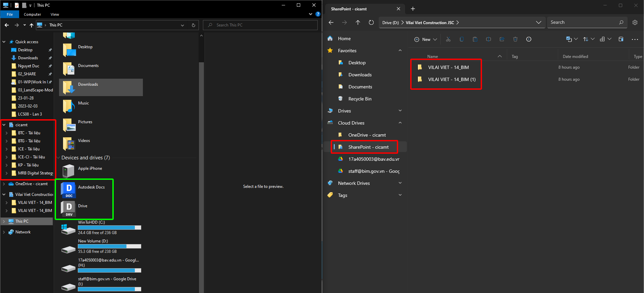This screenshot has height=293, width=644.
Task: Select WinToHDD (C:) drive
Action: coord(101,227)
